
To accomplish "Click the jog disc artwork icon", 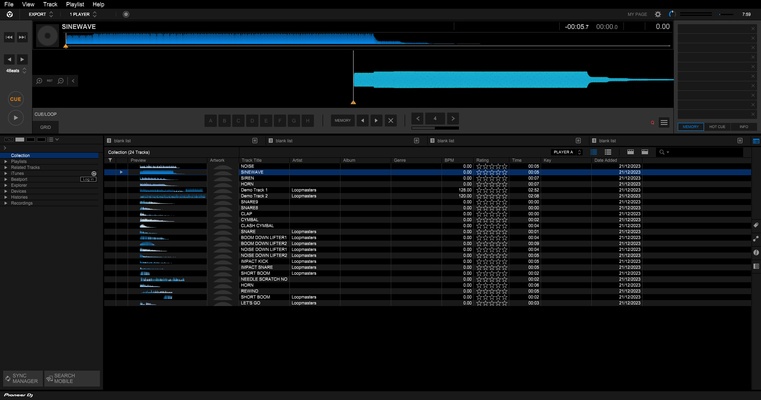I will coord(48,36).
